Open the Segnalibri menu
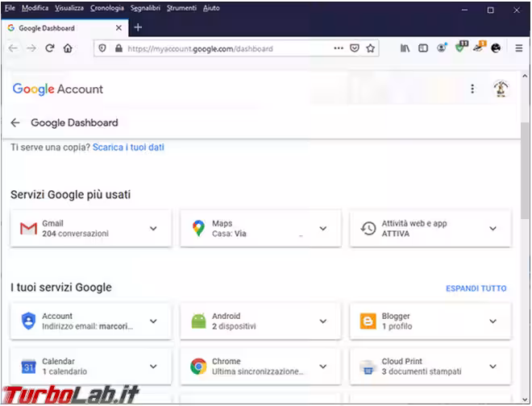 coord(145,8)
